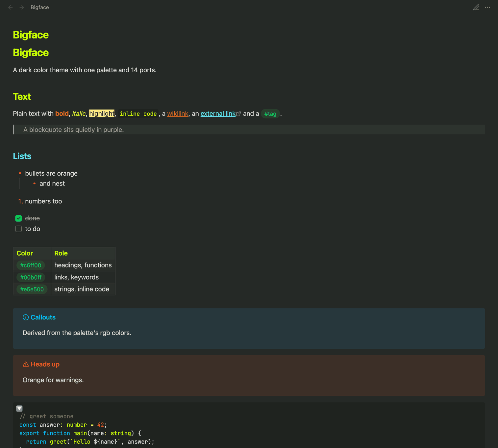Click the #tag tag pill
The width and height of the screenshot is (498, 448).
point(270,114)
